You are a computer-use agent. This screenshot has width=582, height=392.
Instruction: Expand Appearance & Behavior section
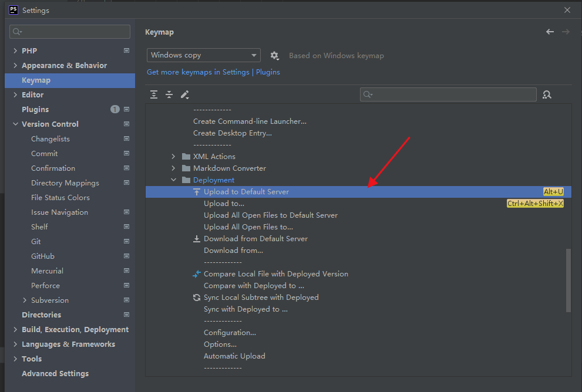tap(15, 65)
